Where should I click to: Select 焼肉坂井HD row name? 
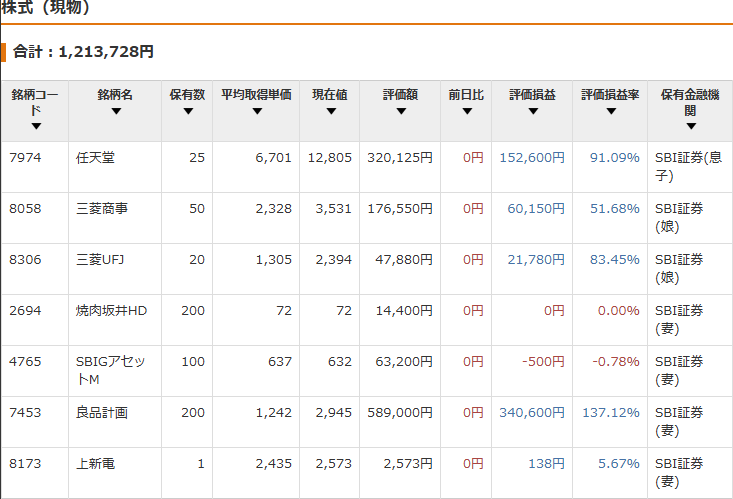111,311
